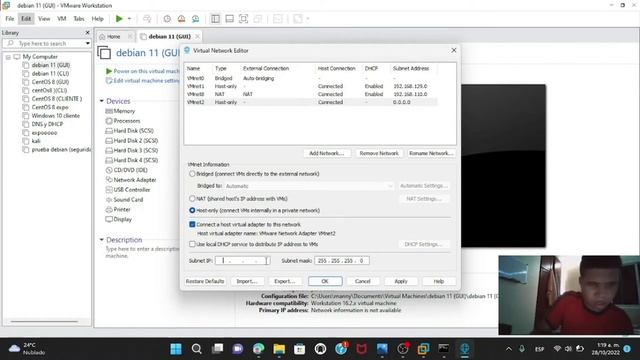The height and width of the screenshot is (360, 640).
Task: Select Memory in the Devices list
Action: point(124,111)
